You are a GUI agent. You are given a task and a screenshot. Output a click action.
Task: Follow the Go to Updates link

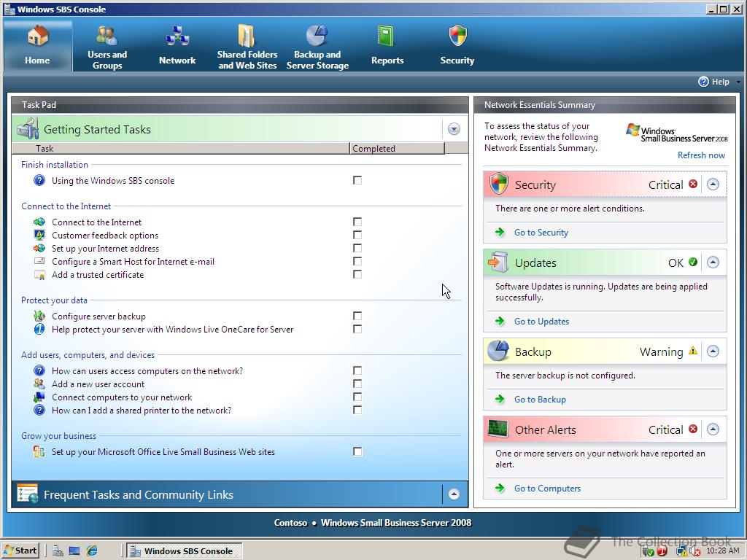542,322
